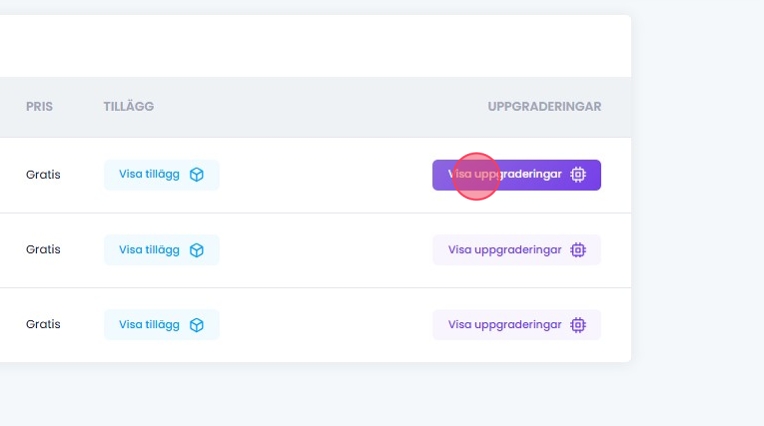Select the "Gratis" price in the second row
The width and height of the screenshot is (764, 426).
[43, 250]
